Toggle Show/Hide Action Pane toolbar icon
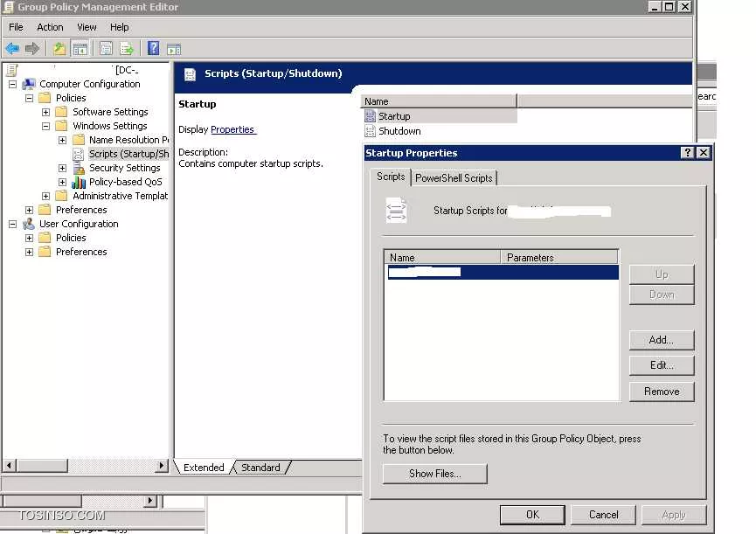756x534 pixels. click(x=174, y=49)
